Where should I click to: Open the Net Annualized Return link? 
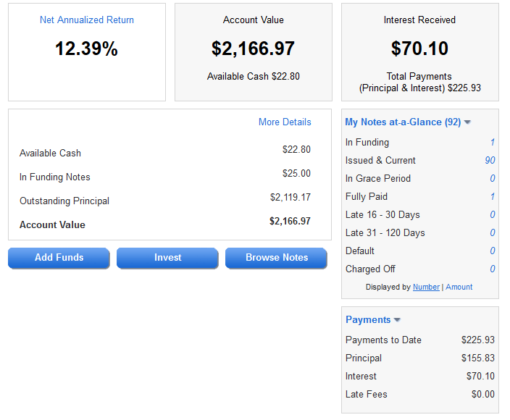click(86, 20)
